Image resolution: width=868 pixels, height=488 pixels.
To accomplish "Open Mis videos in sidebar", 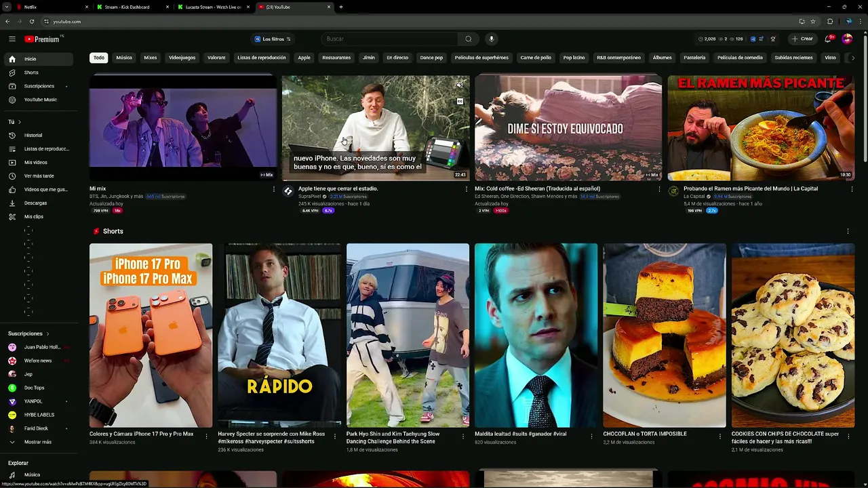I will click(x=37, y=162).
